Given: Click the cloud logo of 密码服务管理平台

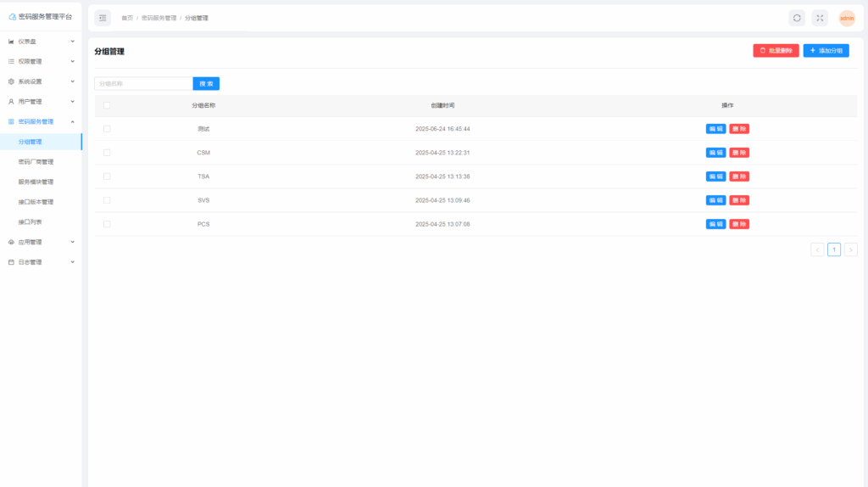Looking at the screenshot, I should [x=12, y=17].
